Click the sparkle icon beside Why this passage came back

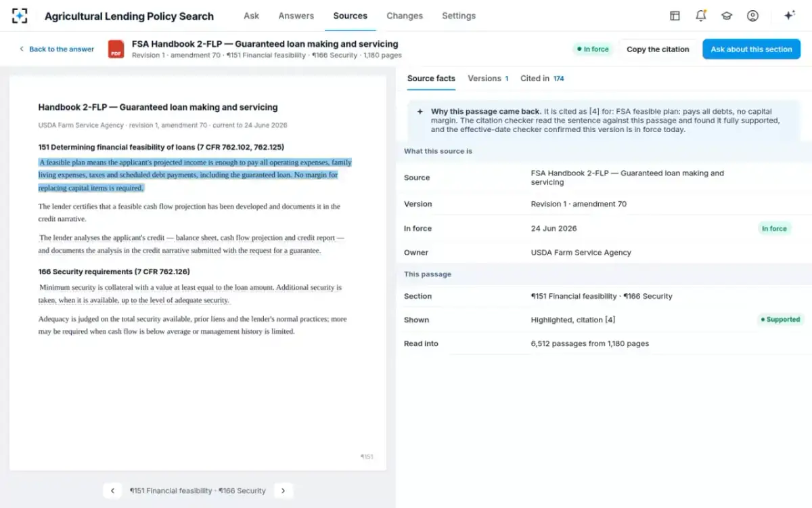420,112
